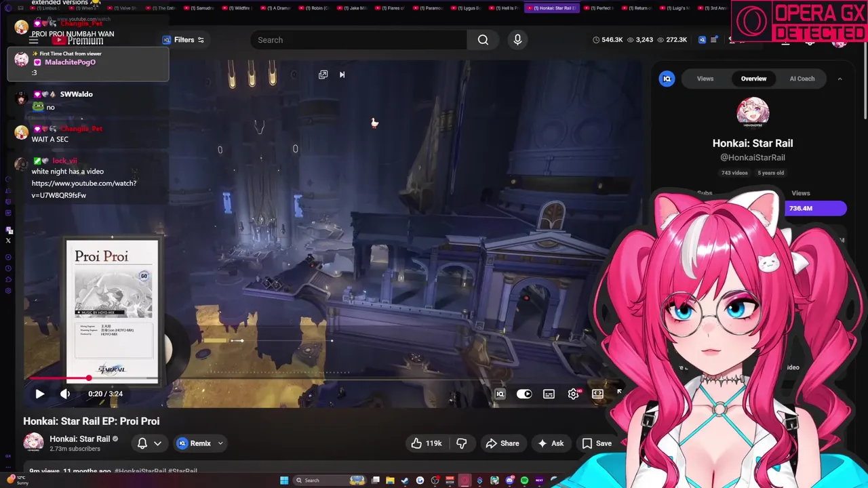Open File Explorer from taskbar
The height and width of the screenshot is (488, 868).
pos(390,481)
